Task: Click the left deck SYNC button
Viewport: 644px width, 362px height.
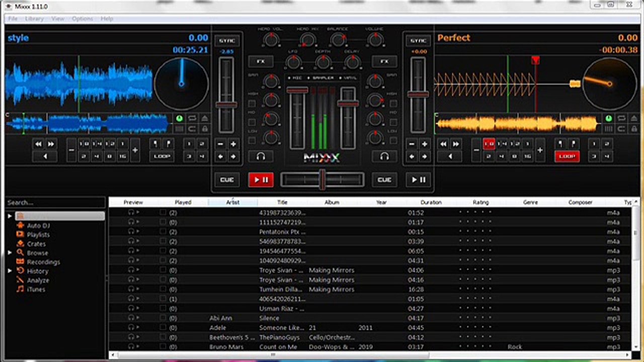Action: 227,41
